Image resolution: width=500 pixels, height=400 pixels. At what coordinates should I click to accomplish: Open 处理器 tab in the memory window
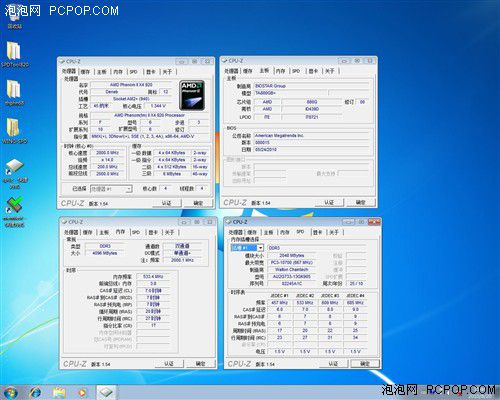point(71,232)
